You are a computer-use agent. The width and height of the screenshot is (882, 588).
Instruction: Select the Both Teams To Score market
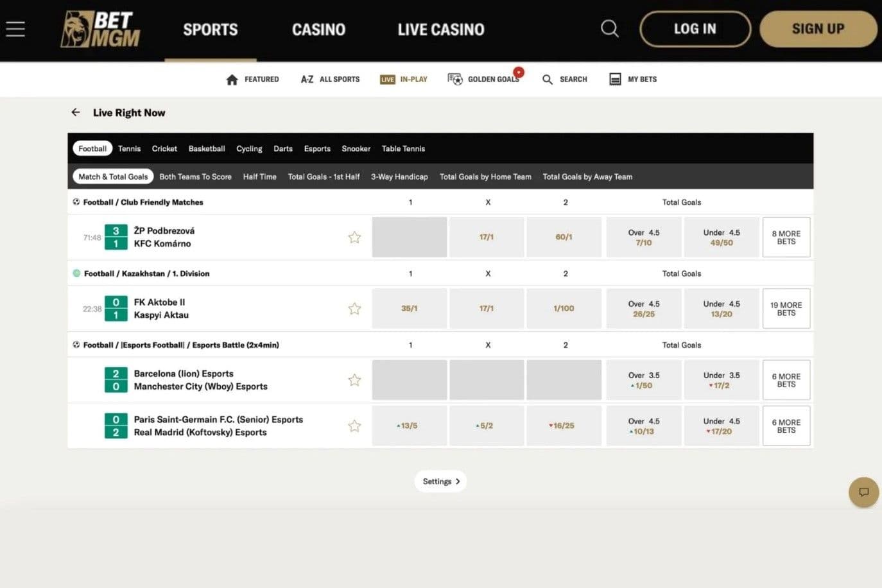(x=195, y=177)
